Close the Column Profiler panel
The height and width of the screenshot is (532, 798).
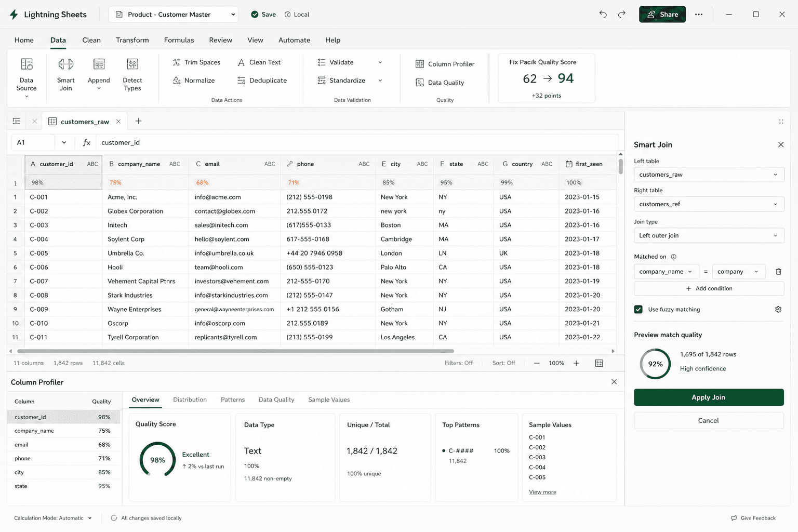[614, 382]
